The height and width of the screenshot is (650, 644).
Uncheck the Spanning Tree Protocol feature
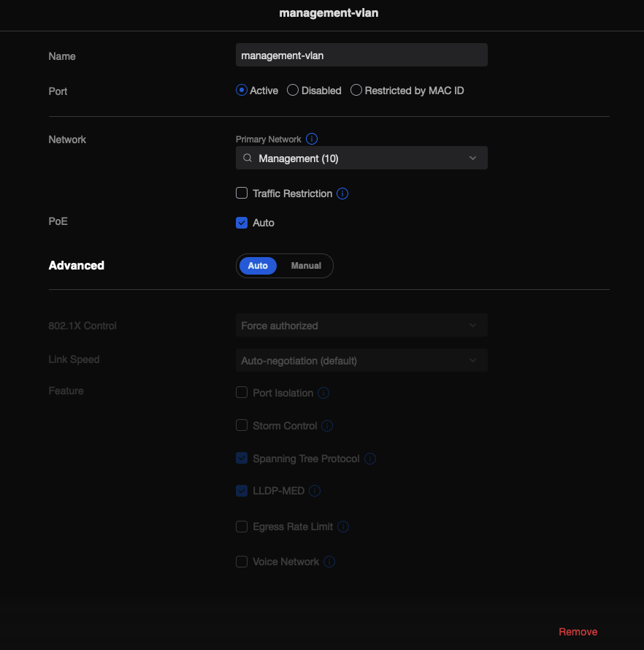242,459
